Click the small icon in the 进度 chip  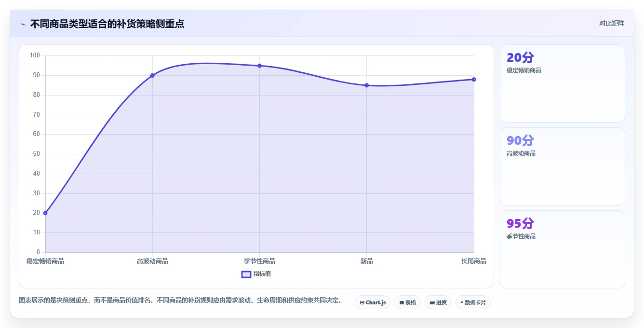tap(432, 303)
